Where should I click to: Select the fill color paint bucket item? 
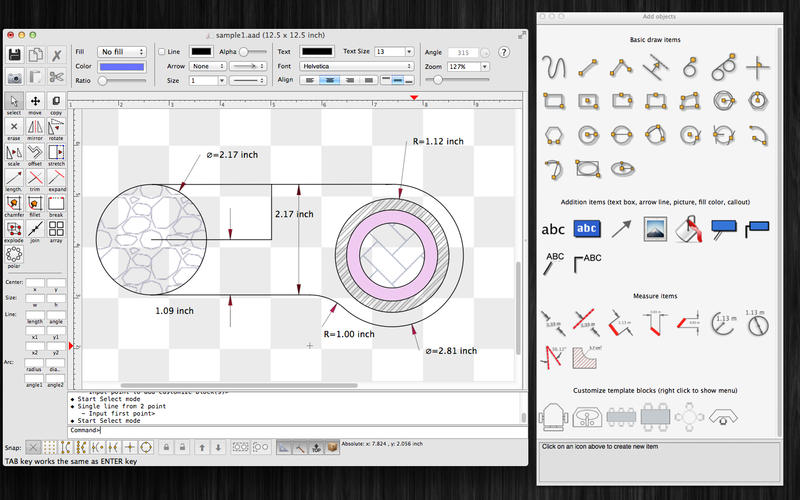[x=691, y=228]
